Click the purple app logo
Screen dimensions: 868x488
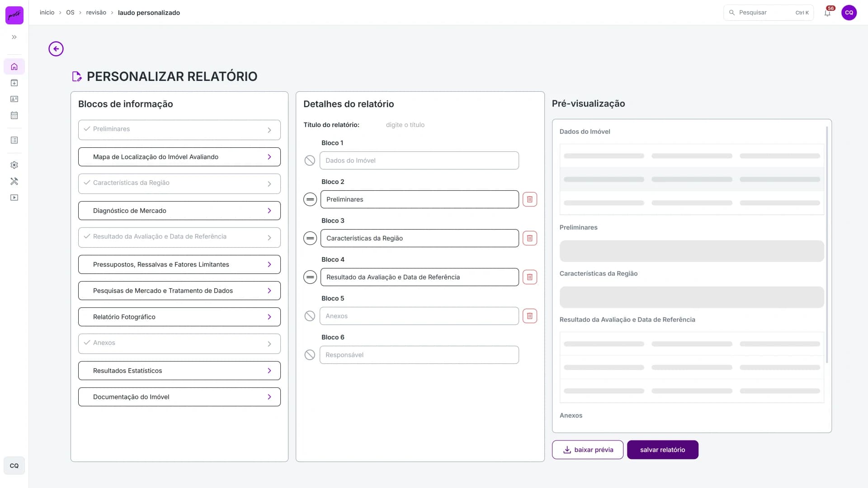14,15
